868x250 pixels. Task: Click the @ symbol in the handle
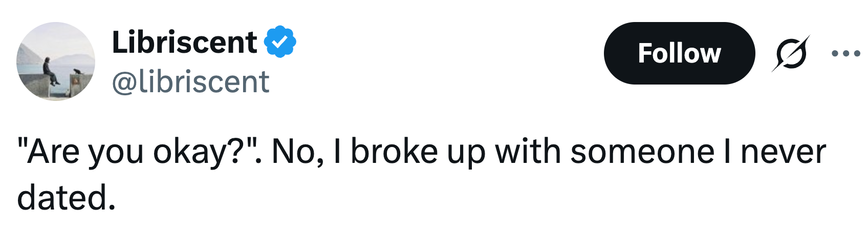pyautogui.click(x=123, y=82)
